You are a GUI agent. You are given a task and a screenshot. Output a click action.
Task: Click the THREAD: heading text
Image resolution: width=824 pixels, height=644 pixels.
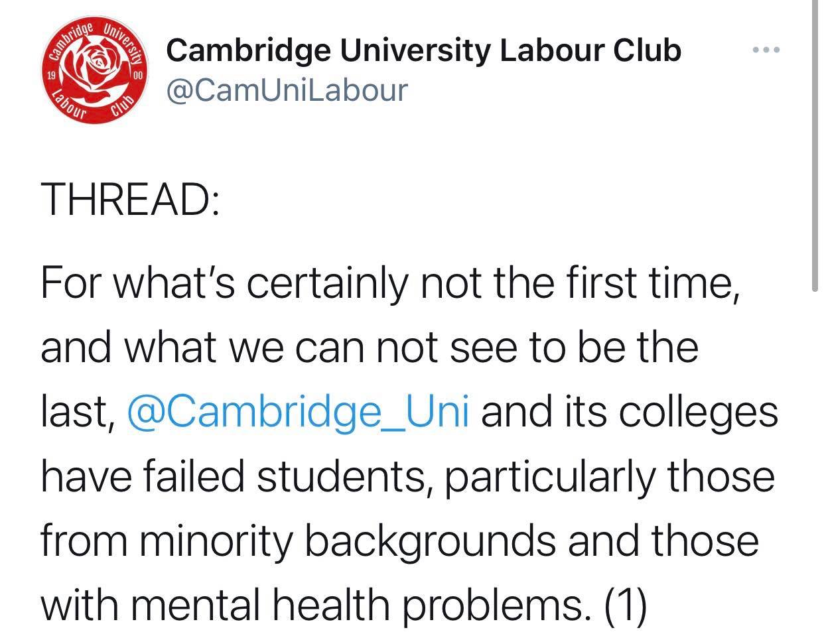pyautogui.click(x=130, y=199)
